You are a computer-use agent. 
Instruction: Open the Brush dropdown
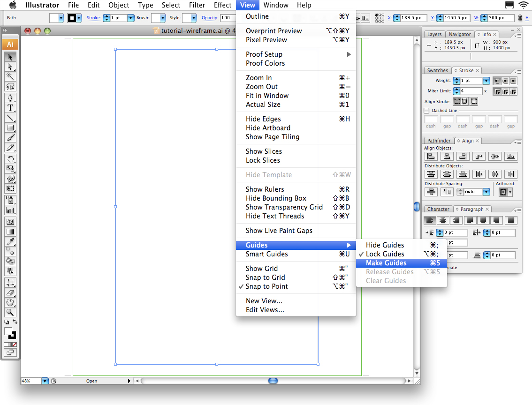coord(163,18)
